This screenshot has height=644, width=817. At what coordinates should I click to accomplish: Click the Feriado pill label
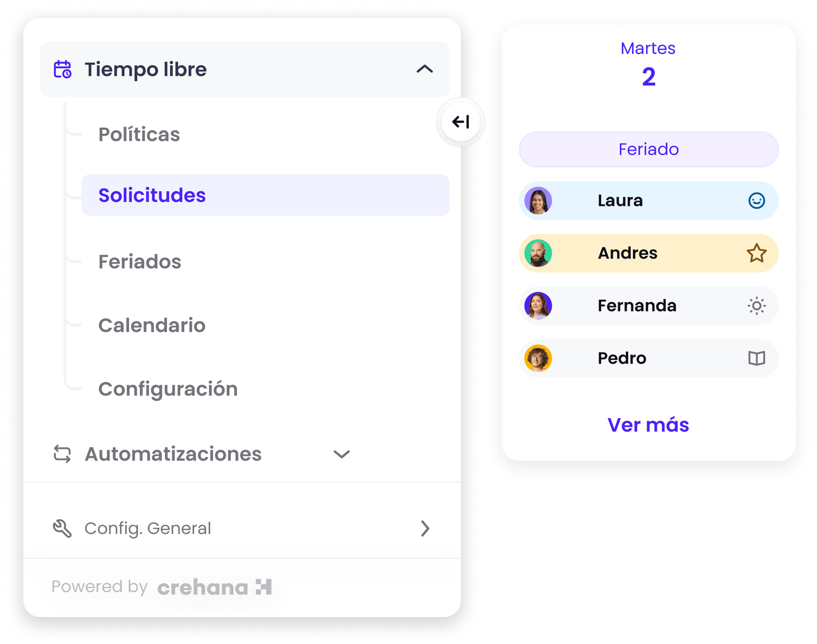pos(648,149)
